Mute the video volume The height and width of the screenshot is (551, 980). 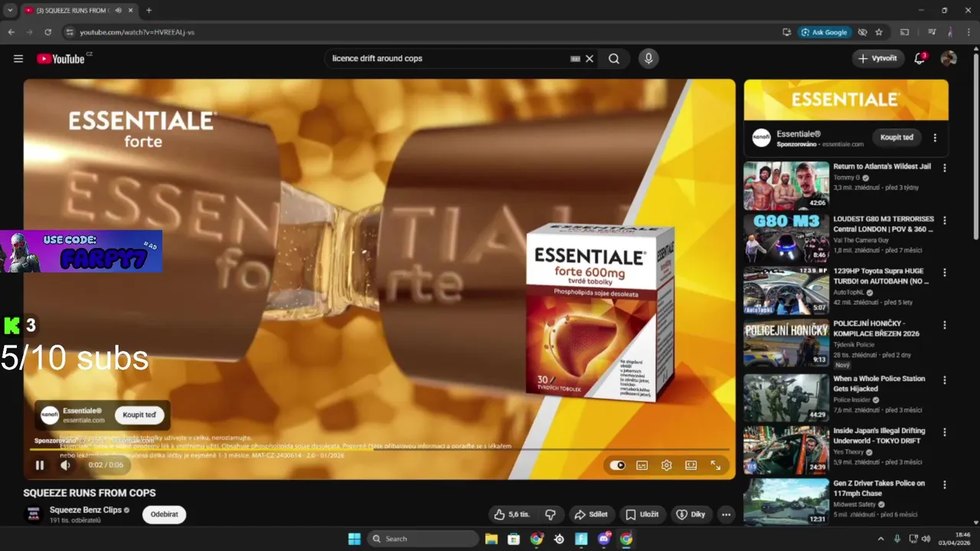click(x=65, y=465)
